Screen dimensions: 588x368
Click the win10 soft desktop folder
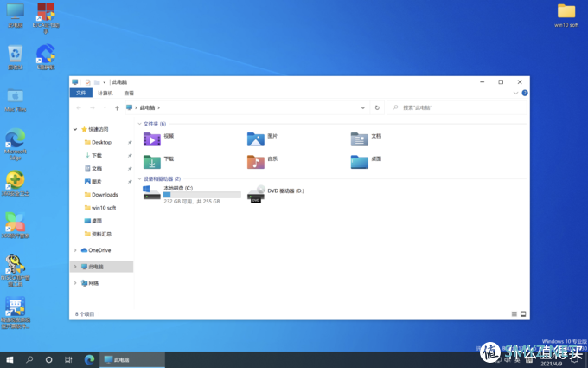[x=566, y=16]
